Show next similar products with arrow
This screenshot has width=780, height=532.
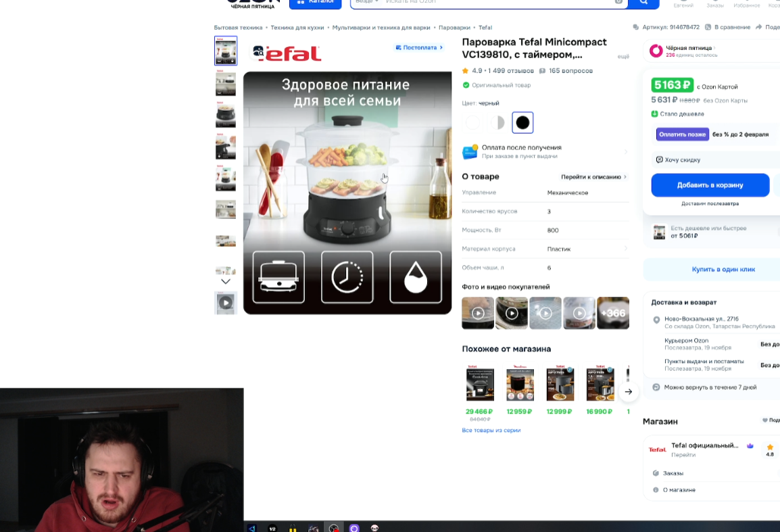tap(629, 391)
